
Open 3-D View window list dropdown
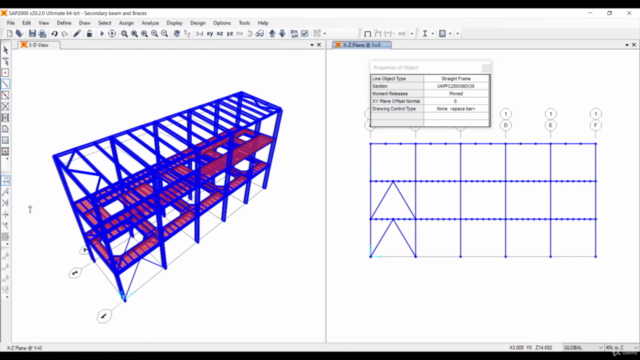point(312,45)
